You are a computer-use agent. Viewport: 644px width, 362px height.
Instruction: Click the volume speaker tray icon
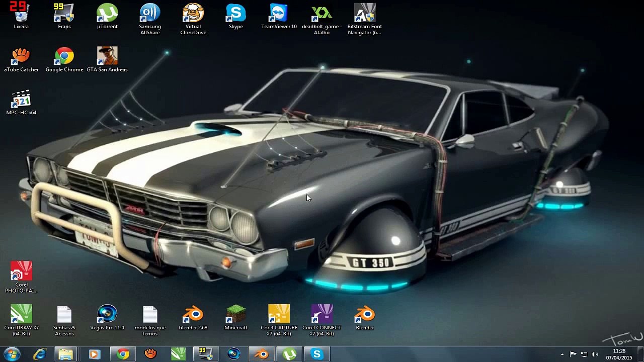(595, 354)
